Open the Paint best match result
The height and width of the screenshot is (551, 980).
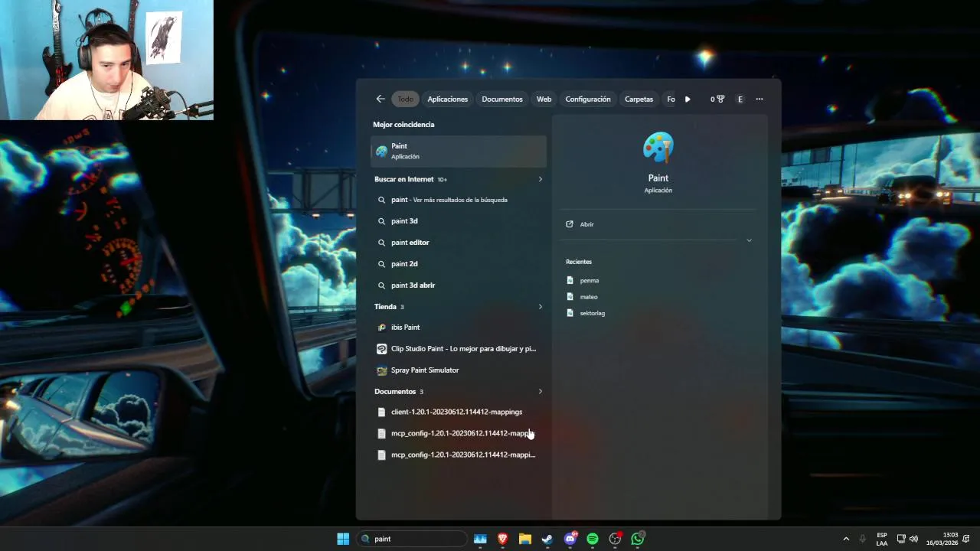coord(459,151)
